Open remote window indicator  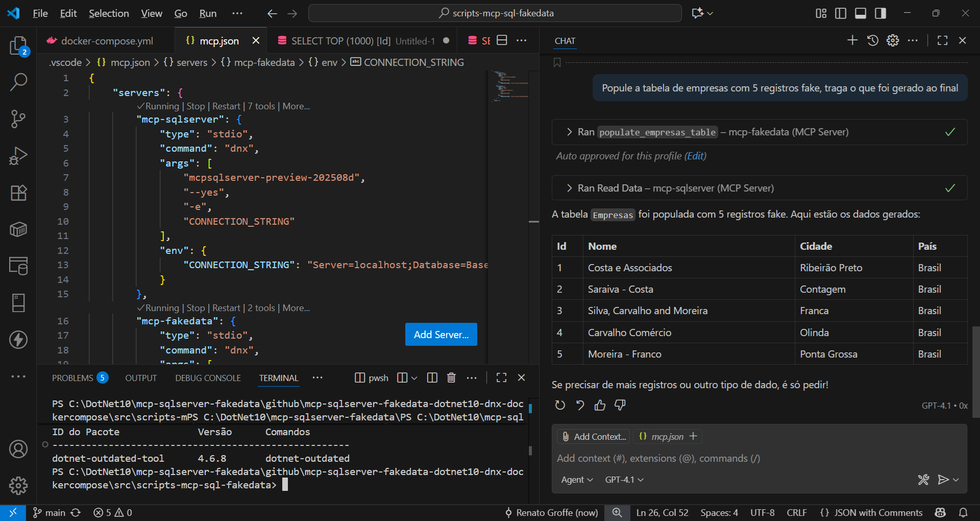(13, 512)
